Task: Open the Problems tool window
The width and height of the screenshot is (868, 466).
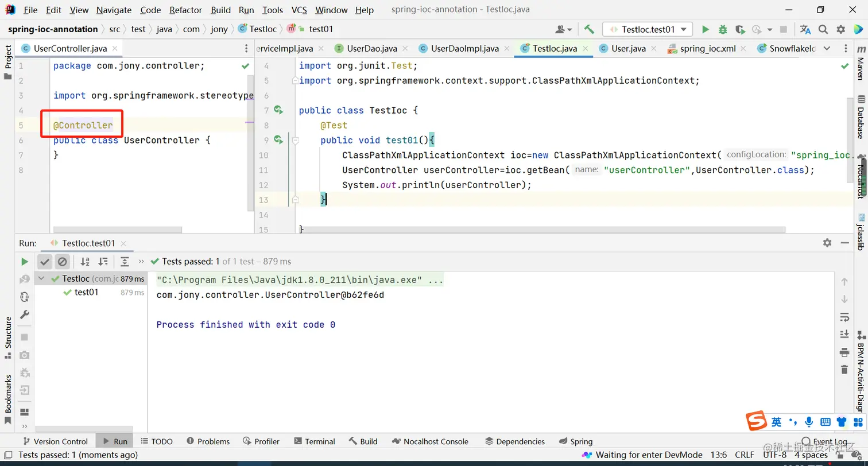Action: tap(207, 441)
